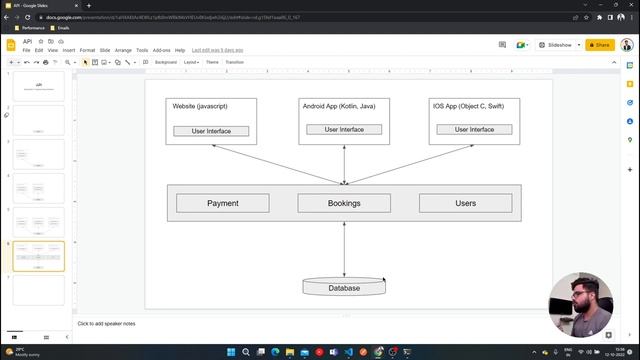
Task: Open the Arrange menu
Action: 123,50
